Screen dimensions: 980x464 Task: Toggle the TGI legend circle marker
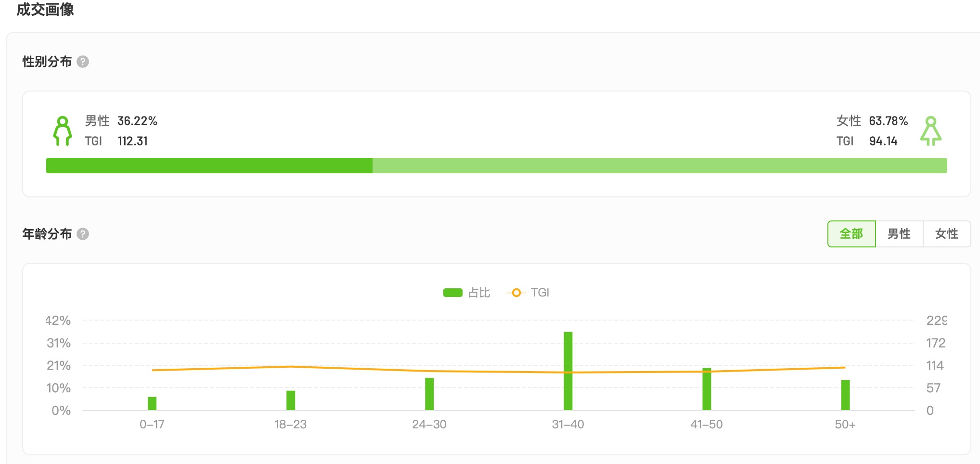coord(516,293)
